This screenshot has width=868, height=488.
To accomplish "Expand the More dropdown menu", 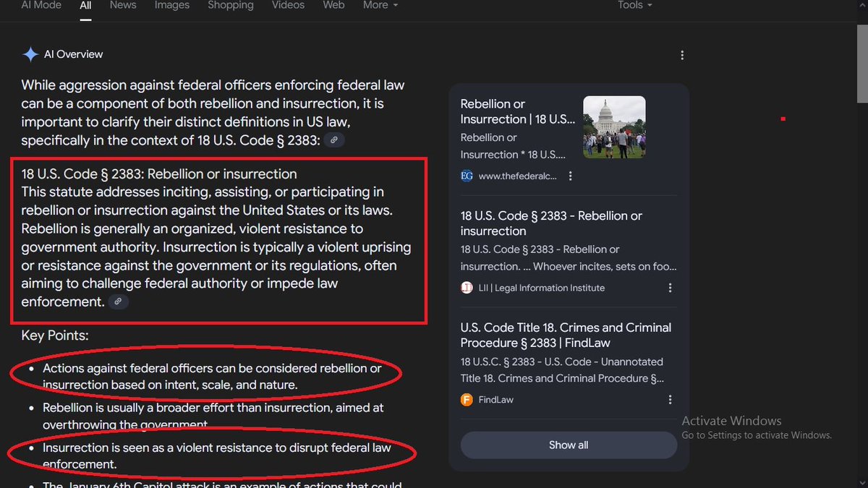I will click(x=380, y=5).
